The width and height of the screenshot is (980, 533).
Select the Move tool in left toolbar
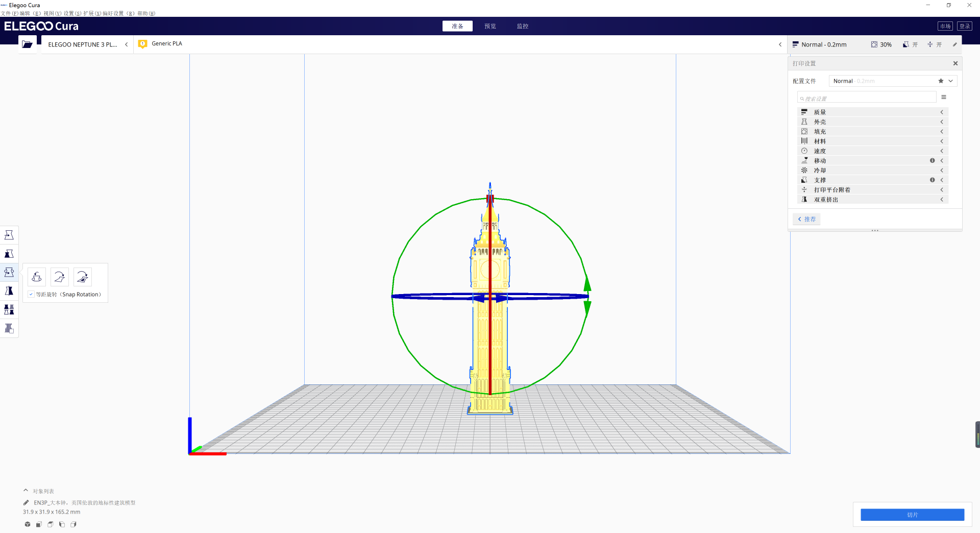9,235
